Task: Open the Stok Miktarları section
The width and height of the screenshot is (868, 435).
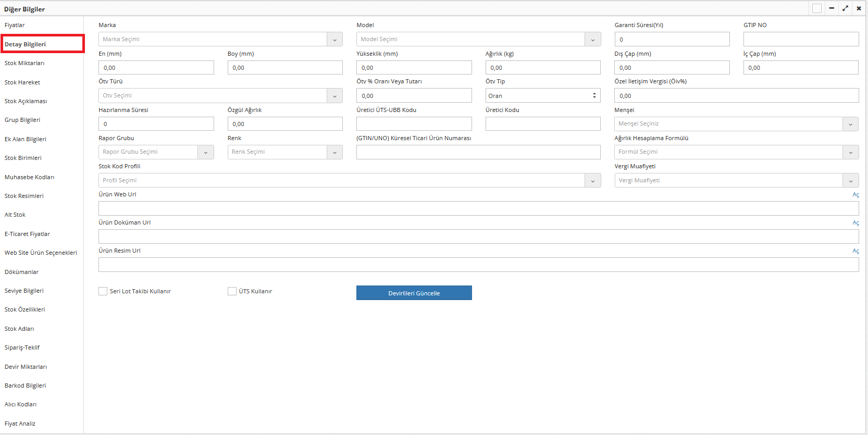Action: point(24,63)
